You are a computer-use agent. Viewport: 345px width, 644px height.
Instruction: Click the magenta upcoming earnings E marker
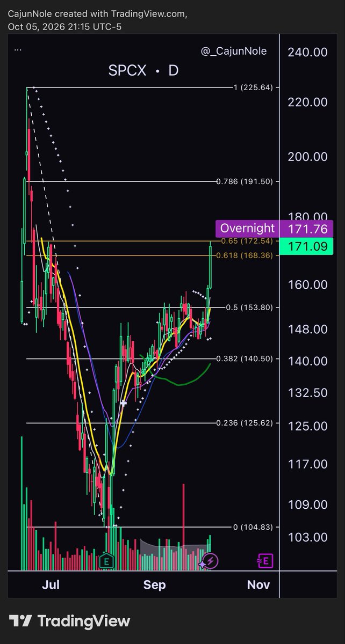tap(266, 561)
